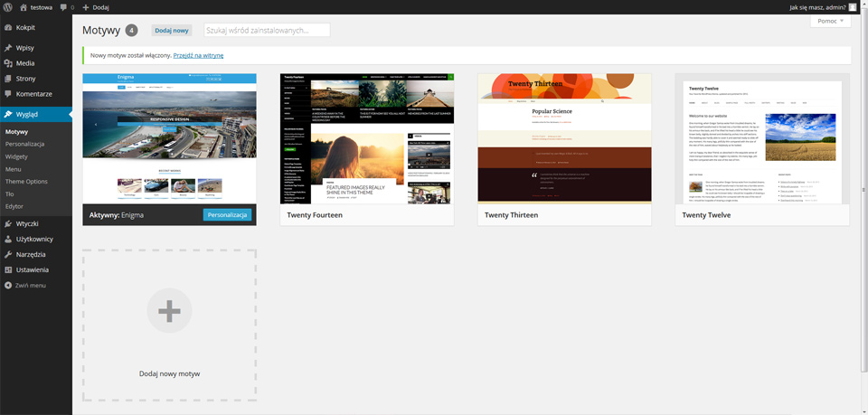Click the Dodaj nowy button

(172, 31)
